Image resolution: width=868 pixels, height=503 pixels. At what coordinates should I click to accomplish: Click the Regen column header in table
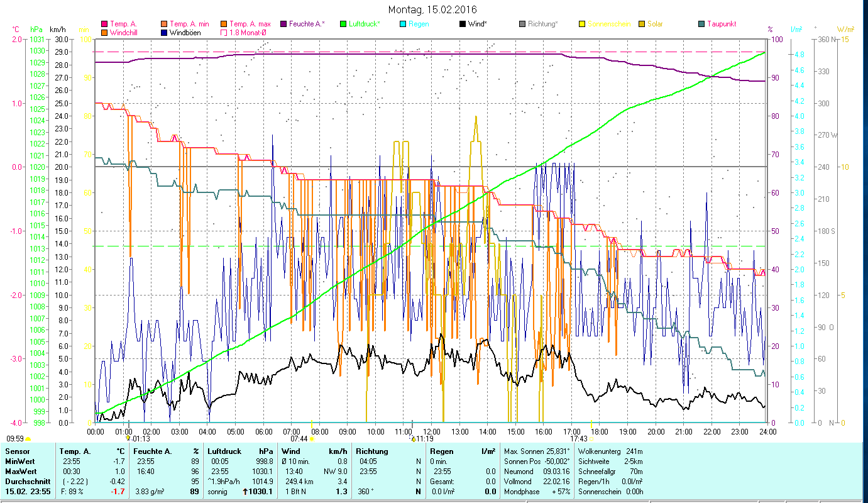[442, 451]
